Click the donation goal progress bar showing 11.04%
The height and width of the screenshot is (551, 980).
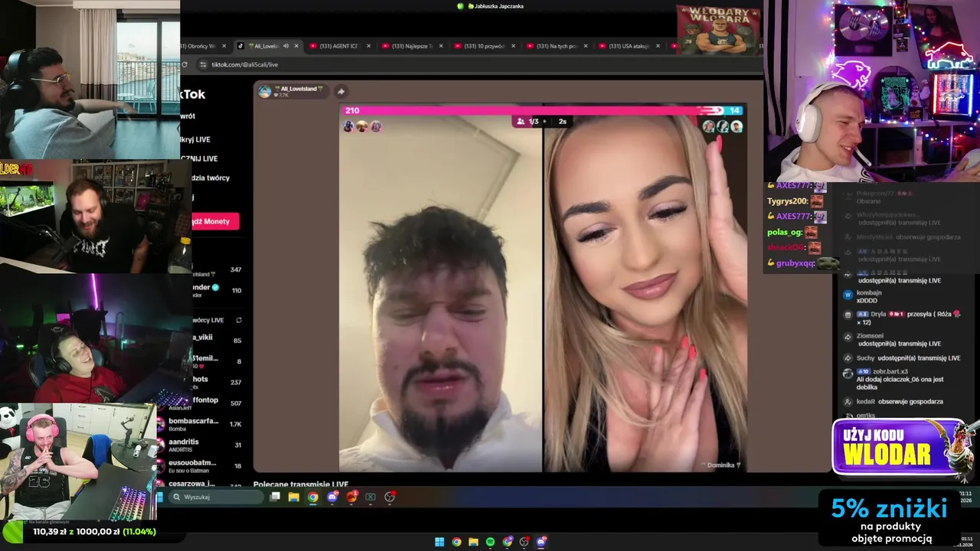click(94, 531)
